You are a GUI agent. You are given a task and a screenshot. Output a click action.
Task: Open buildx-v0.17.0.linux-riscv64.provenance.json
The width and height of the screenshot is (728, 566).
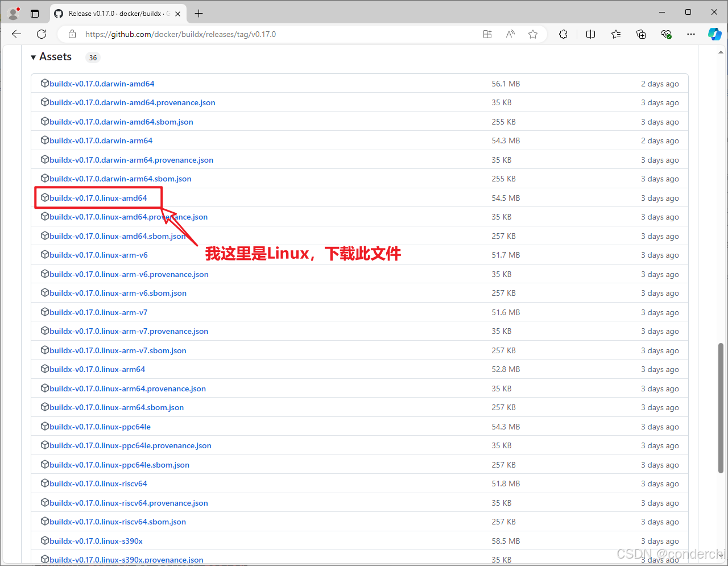(x=129, y=503)
